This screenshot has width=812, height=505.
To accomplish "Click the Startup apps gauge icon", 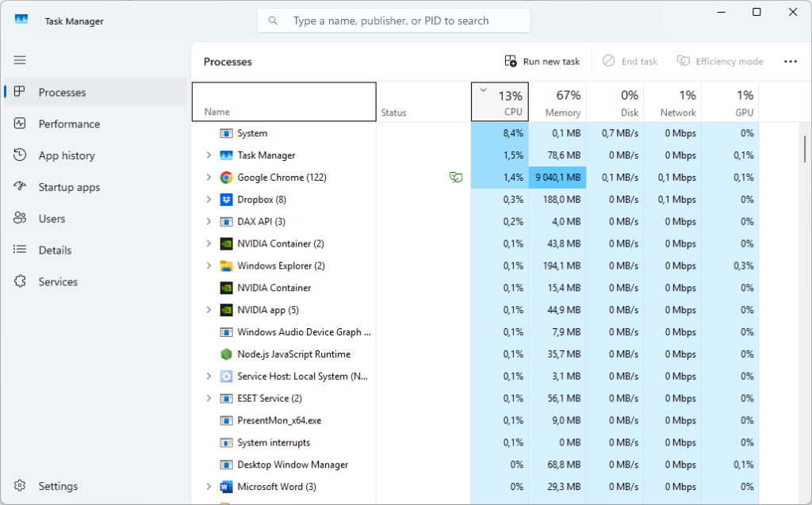I will (x=20, y=186).
